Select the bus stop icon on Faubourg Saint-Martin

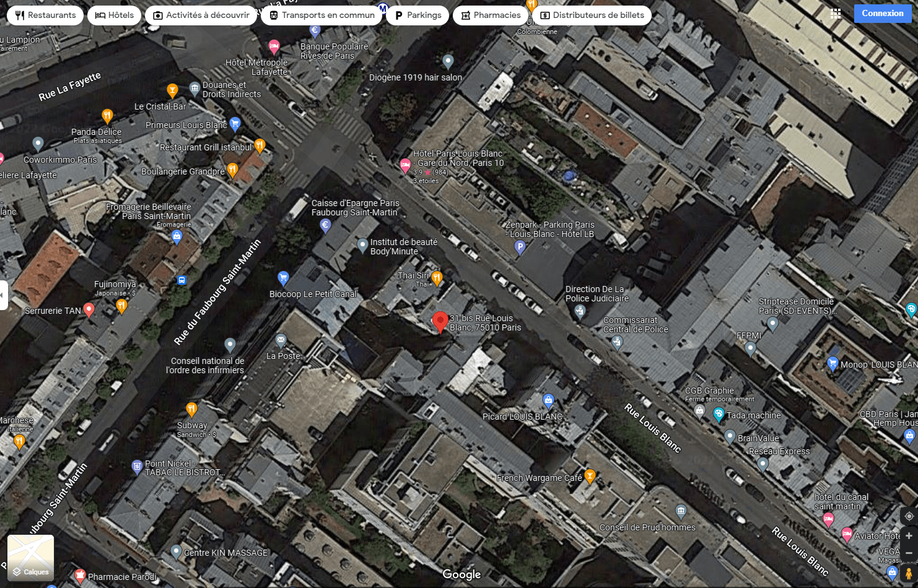pyautogui.click(x=181, y=280)
